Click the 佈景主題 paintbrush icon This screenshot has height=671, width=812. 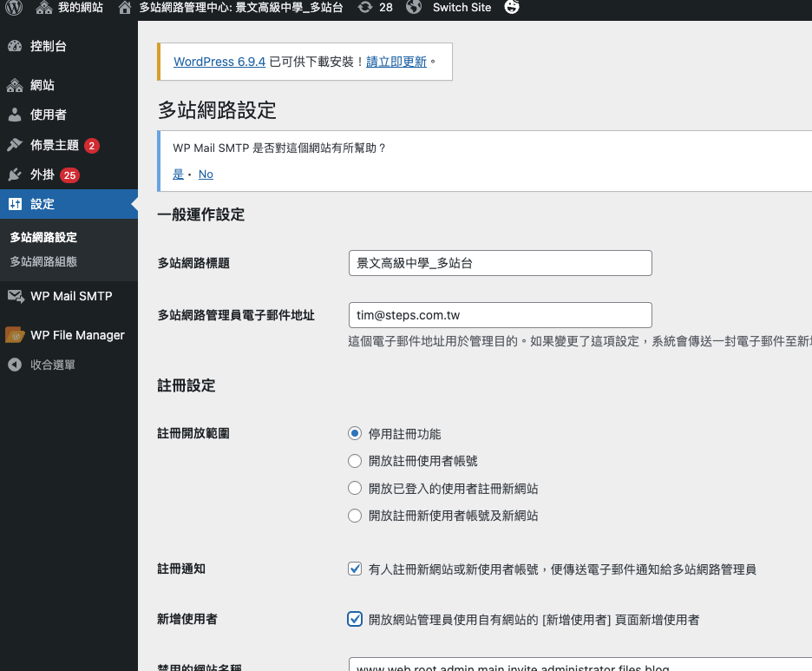click(x=15, y=145)
